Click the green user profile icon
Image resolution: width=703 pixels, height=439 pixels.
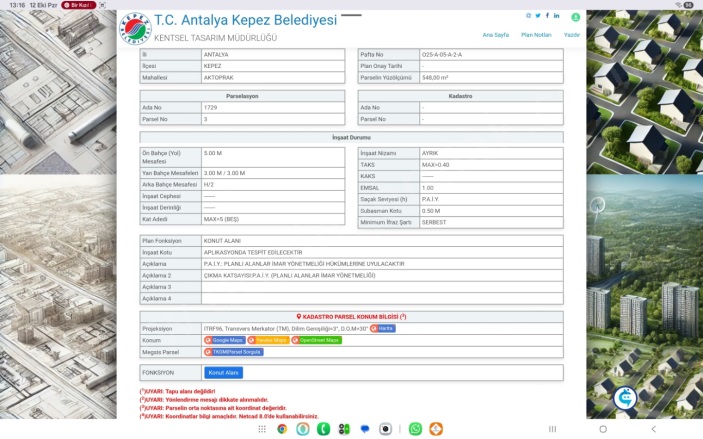click(576, 17)
